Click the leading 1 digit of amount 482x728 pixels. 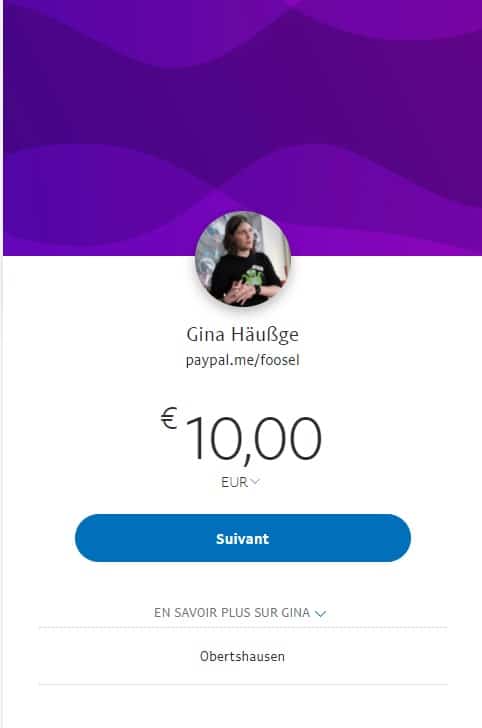195,438
